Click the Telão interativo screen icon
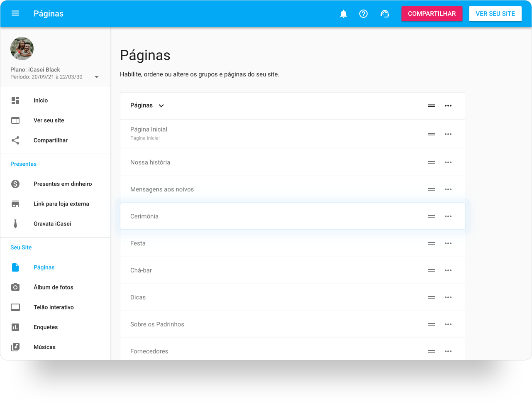The height and width of the screenshot is (402, 532). pos(15,307)
